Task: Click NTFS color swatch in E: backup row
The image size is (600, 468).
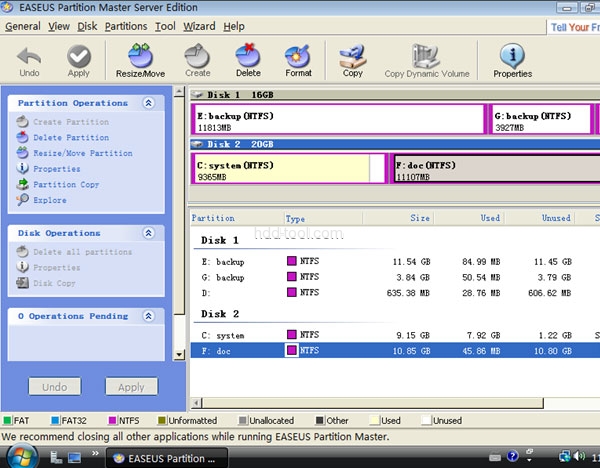Action: 292,261
